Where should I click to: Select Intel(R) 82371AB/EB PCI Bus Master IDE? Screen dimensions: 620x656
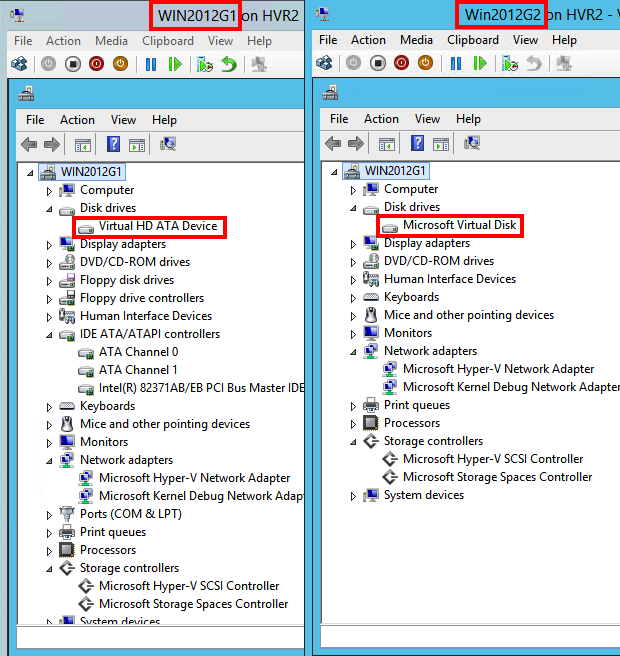(201, 388)
